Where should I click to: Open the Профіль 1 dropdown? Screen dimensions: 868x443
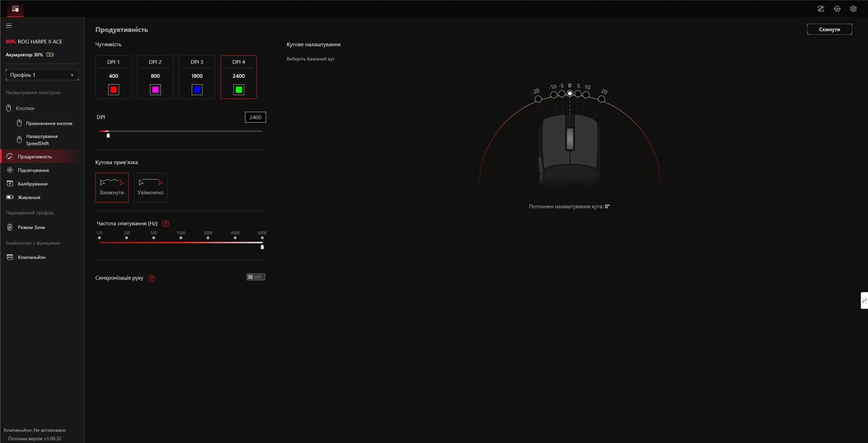[x=42, y=75]
